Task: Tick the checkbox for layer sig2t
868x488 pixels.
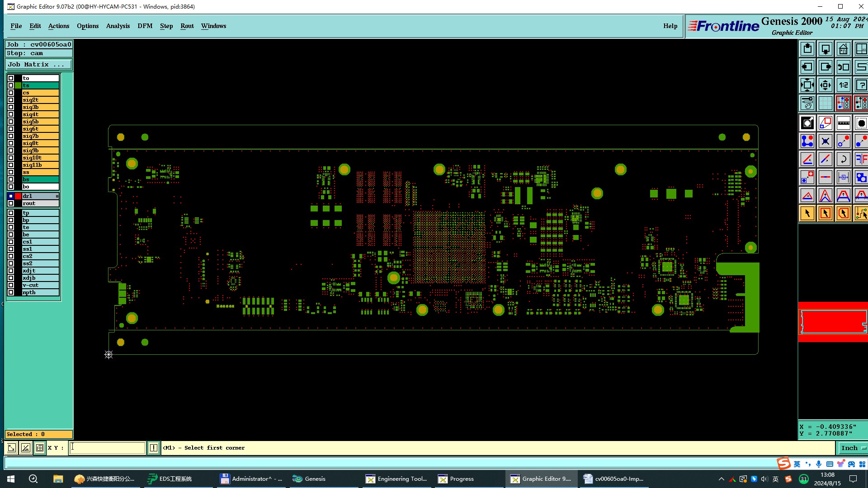Action: click(11, 100)
